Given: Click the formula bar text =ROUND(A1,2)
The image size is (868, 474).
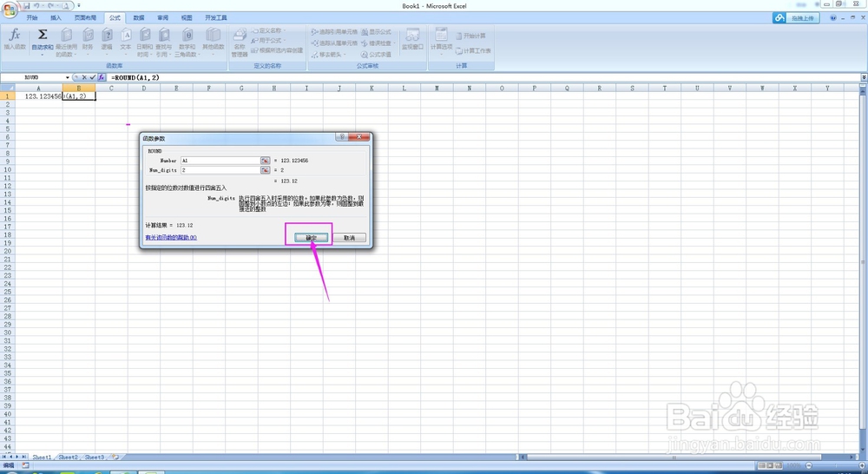Looking at the screenshot, I should pos(135,77).
